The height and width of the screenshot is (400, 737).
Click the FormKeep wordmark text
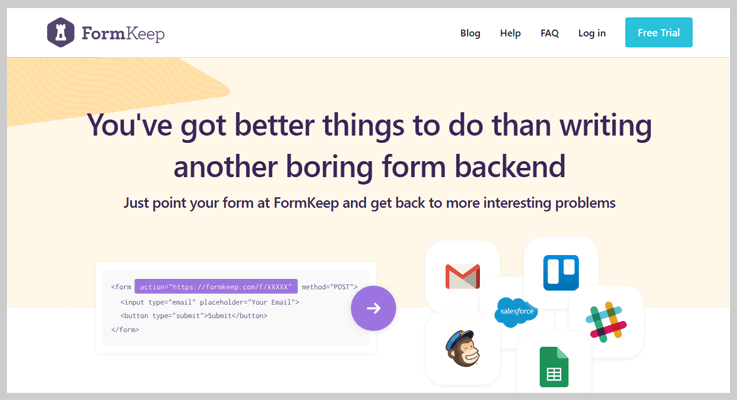[x=123, y=33]
